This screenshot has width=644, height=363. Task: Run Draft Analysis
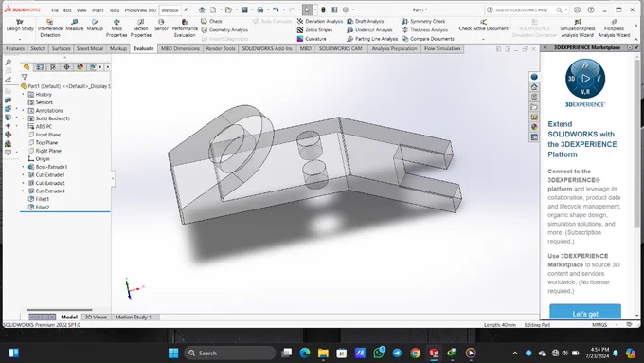[366, 21]
